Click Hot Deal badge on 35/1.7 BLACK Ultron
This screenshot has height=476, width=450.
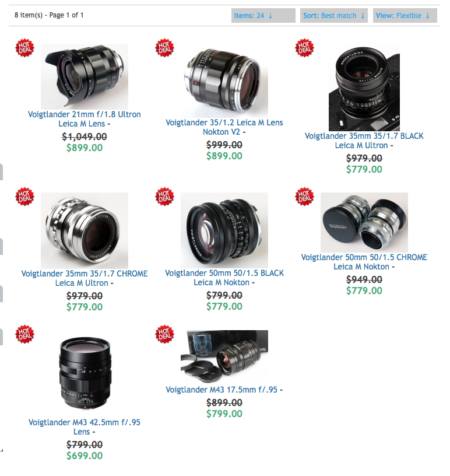click(x=305, y=48)
